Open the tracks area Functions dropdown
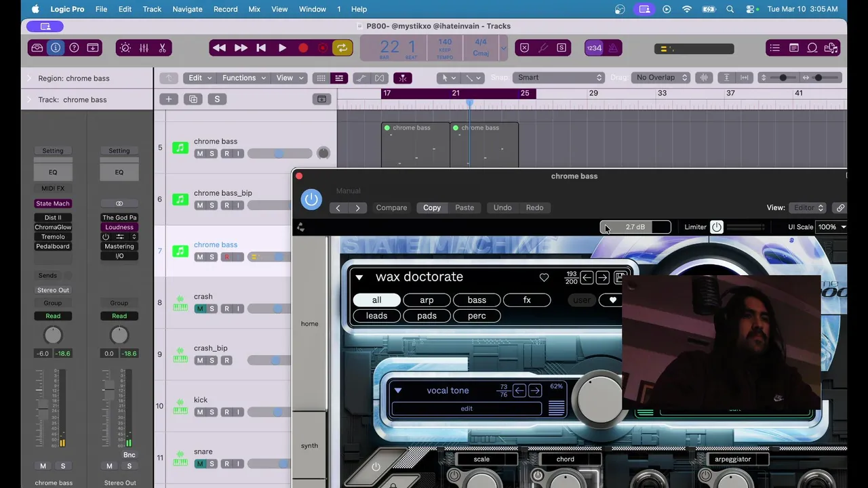 pos(243,78)
